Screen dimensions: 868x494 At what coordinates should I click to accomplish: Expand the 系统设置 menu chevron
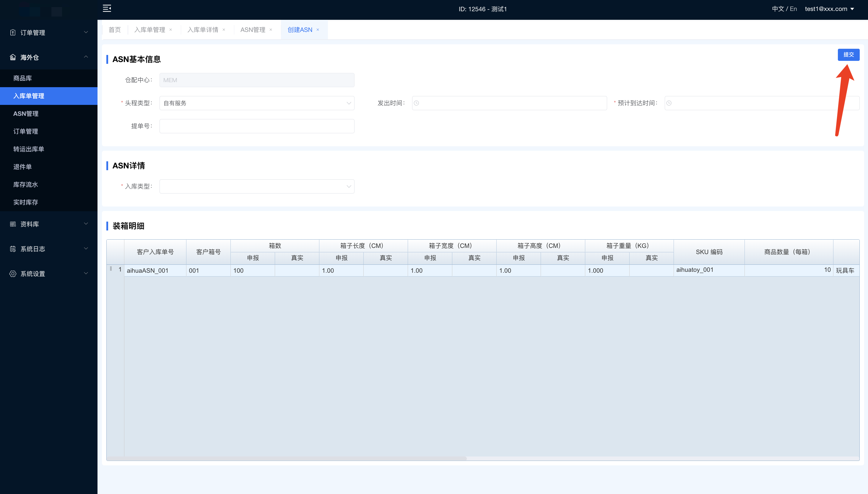click(86, 273)
